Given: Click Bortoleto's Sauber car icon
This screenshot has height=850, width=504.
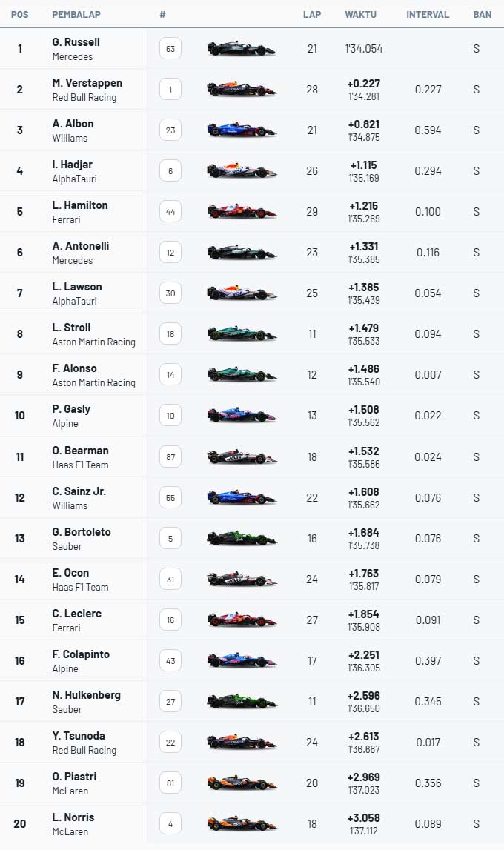Looking at the screenshot, I should pyautogui.click(x=241, y=539).
